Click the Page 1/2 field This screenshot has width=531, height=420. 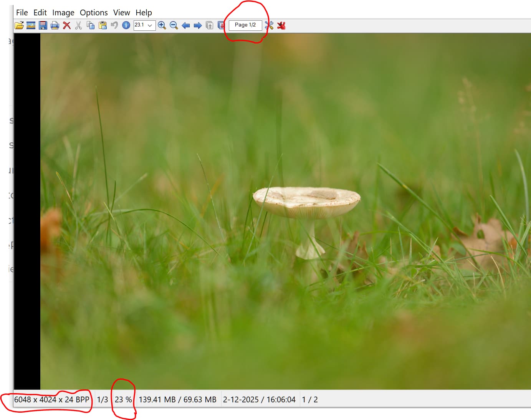point(245,25)
